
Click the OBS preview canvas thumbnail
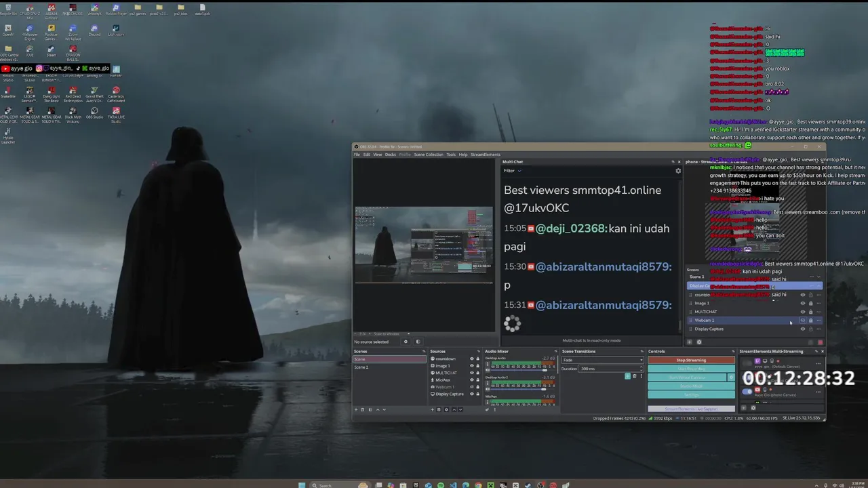click(x=424, y=245)
